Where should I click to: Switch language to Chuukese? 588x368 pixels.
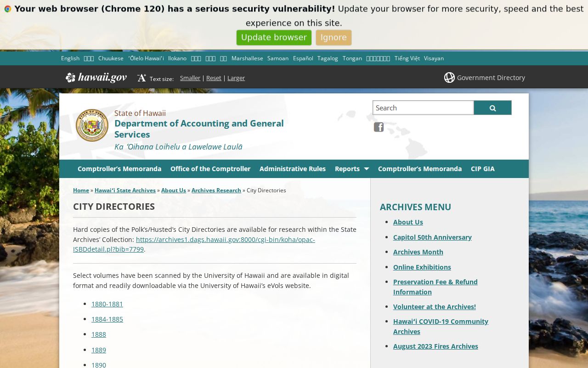click(111, 58)
